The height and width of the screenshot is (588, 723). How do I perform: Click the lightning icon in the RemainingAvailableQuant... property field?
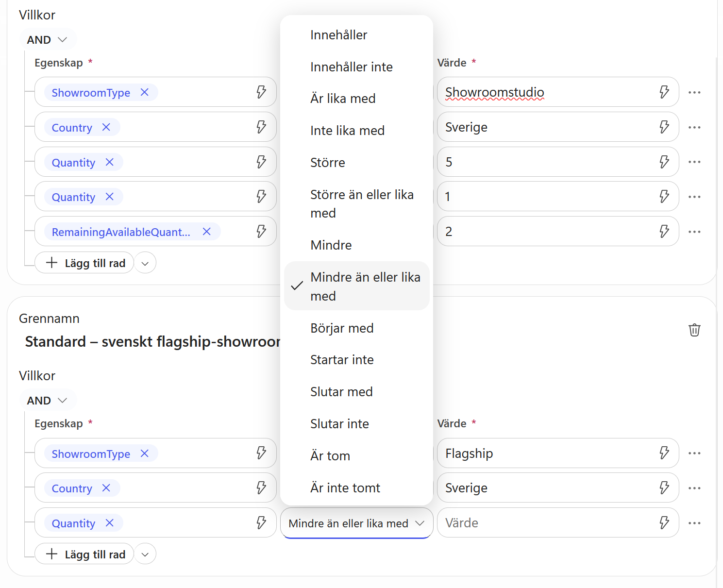[261, 231]
